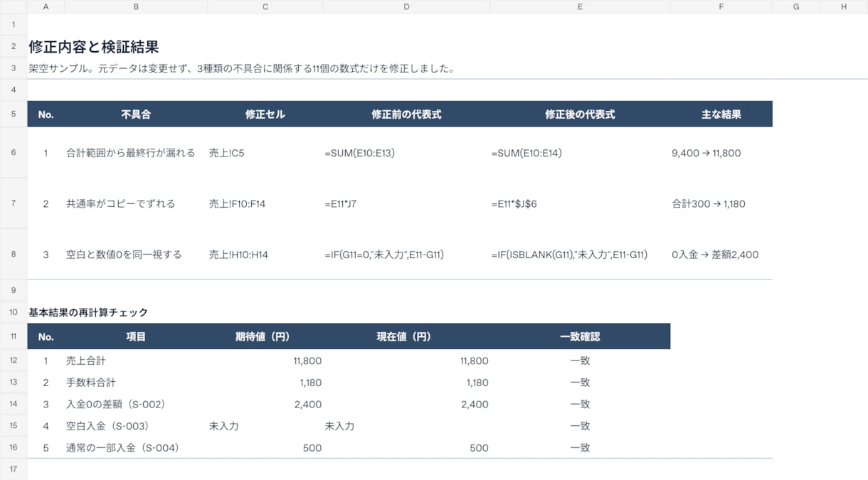Select 一致 result for 手数料合計 row
The height and width of the screenshot is (480, 868).
pos(580,383)
